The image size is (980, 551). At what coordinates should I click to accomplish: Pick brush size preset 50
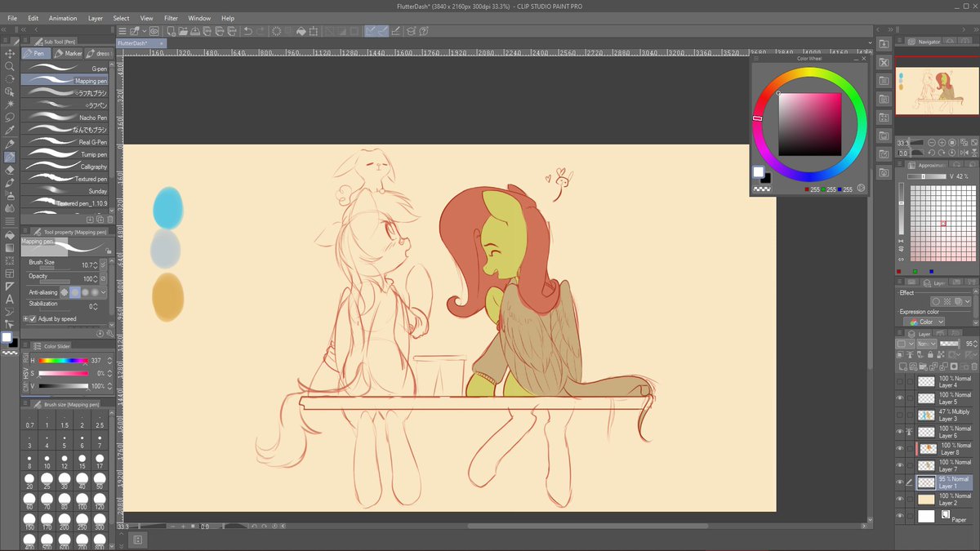coord(100,482)
